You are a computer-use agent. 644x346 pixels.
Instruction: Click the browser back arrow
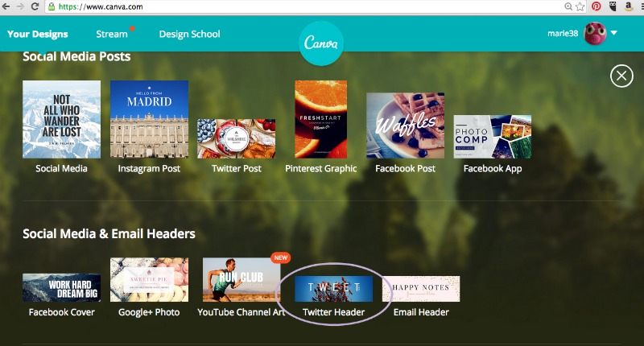(x=6, y=6)
